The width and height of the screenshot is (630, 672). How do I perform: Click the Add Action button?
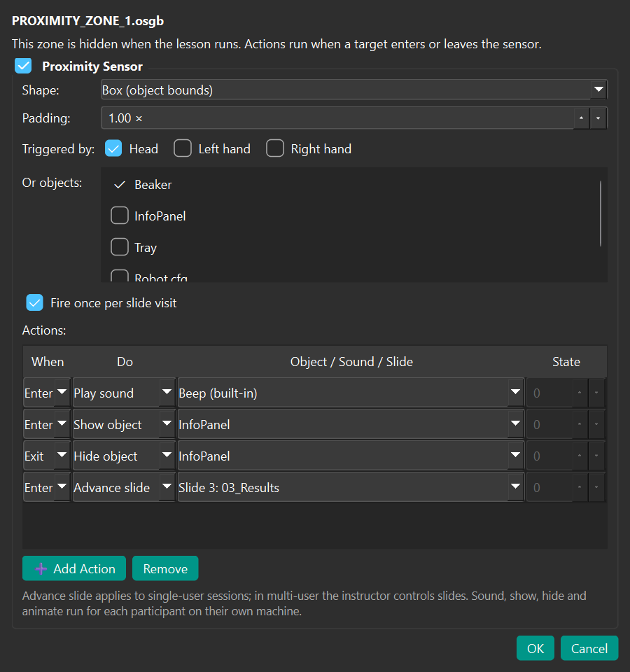(x=74, y=568)
